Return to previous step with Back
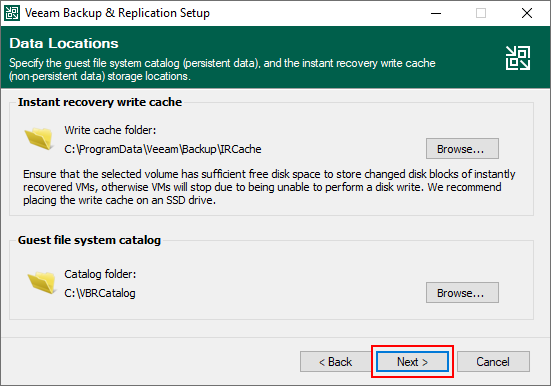This screenshot has width=551, height=386. 336,361
